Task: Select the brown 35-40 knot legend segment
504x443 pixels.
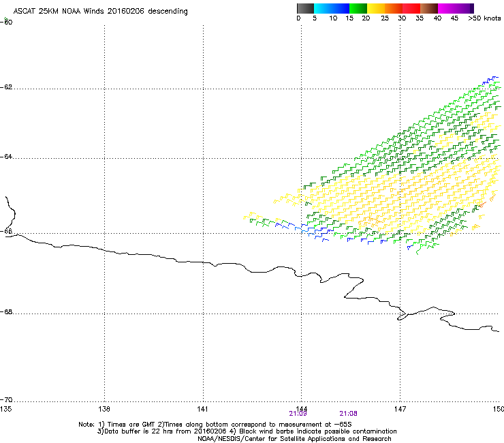Action: [x=429, y=8]
